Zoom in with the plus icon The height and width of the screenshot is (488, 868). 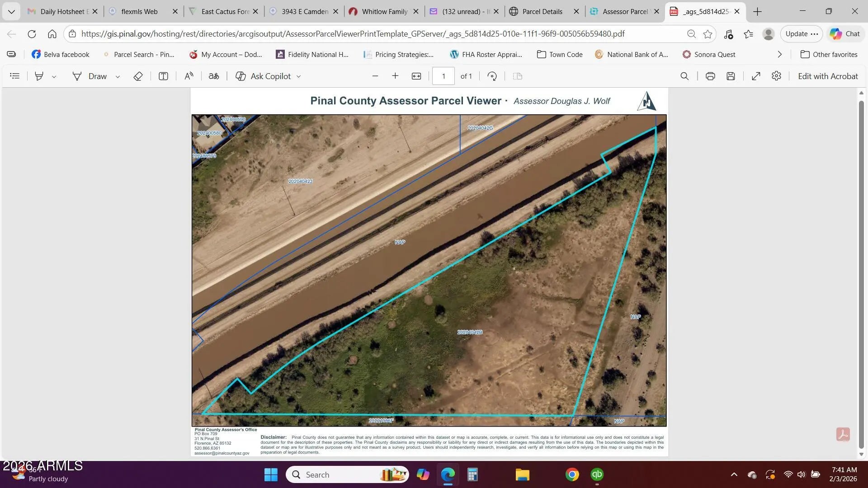[395, 76]
